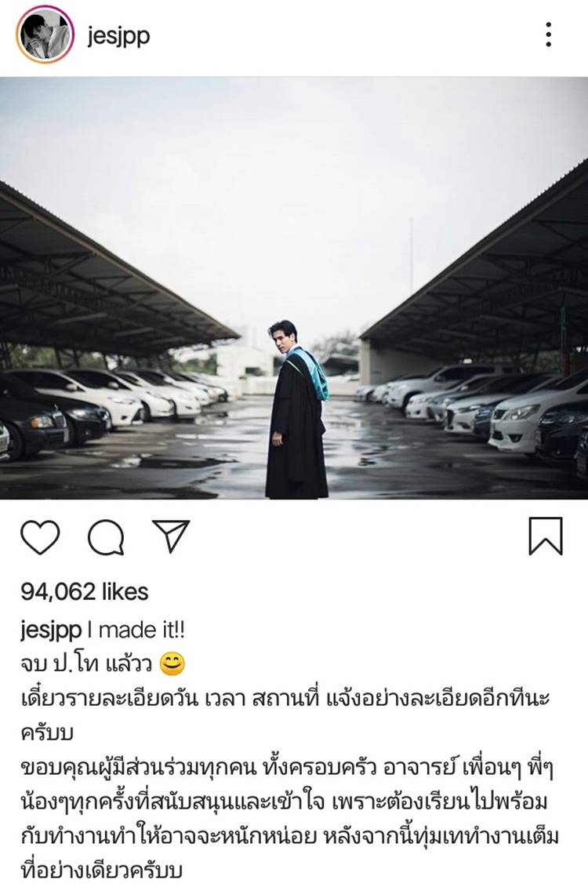Like the post with the heart icon
Screen dimensions: 588x887
(x=40, y=537)
